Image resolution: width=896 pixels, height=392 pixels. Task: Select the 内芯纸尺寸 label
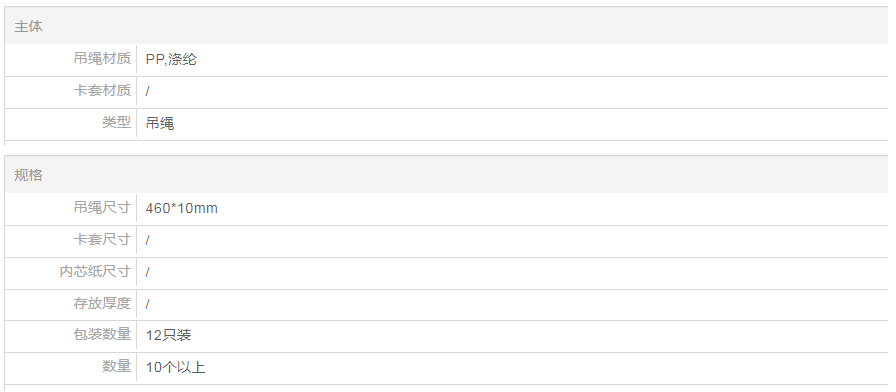click(x=95, y=271)
